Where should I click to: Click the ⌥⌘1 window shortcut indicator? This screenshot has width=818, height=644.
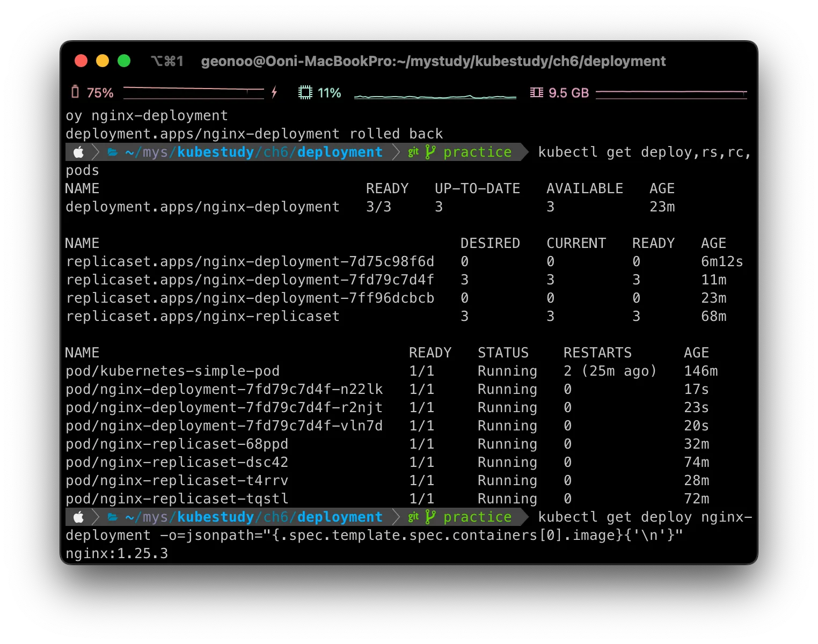tap(167, 61)
